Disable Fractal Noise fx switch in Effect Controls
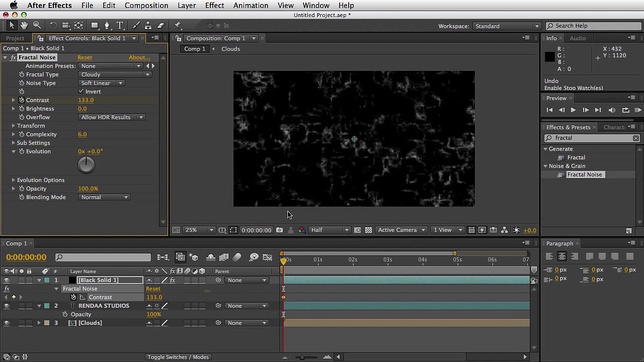Image resolution: width=644 pixels, height=362 pixels. pyautogui.click(x=14, y=57)
